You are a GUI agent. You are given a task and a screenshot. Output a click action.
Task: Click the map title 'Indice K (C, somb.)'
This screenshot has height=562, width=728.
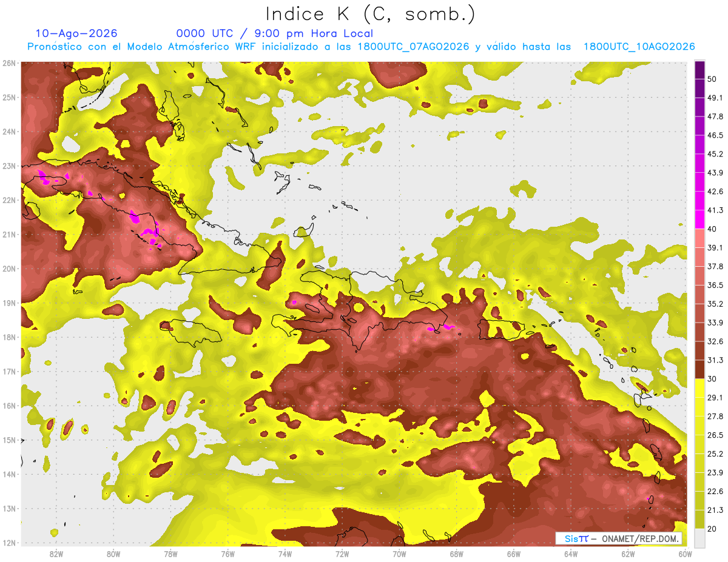(x=370, y=14)
